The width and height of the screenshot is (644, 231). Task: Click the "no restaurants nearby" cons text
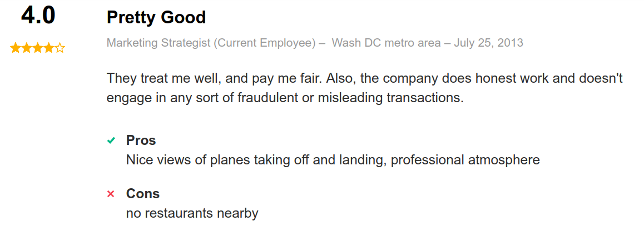(192, 213)
